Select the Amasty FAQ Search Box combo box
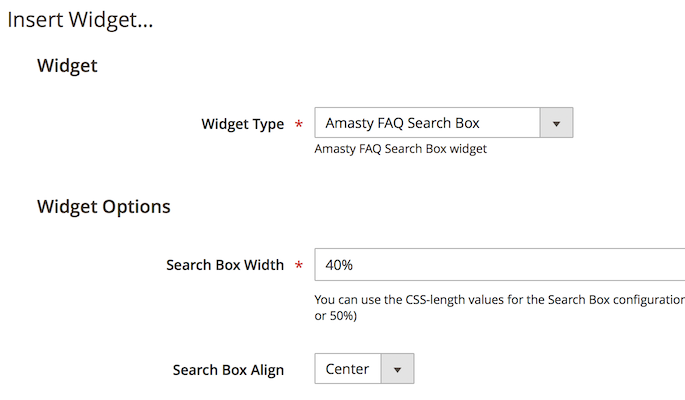Screen dimensions: 685x400 point(444,123)
